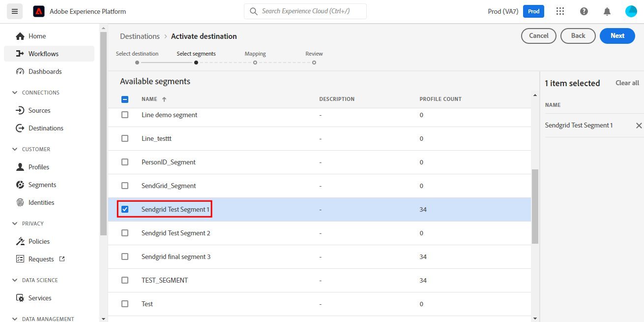Open the hamburger navigation menu
The height and width of the screenshot is (322, 644).
pos(14,11)
